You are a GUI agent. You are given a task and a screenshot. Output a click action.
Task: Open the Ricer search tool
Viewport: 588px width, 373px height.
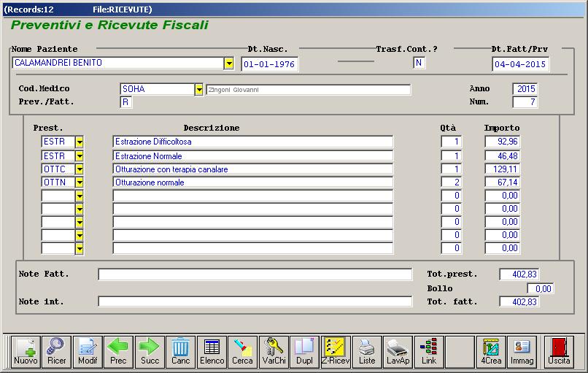point(56,352)
